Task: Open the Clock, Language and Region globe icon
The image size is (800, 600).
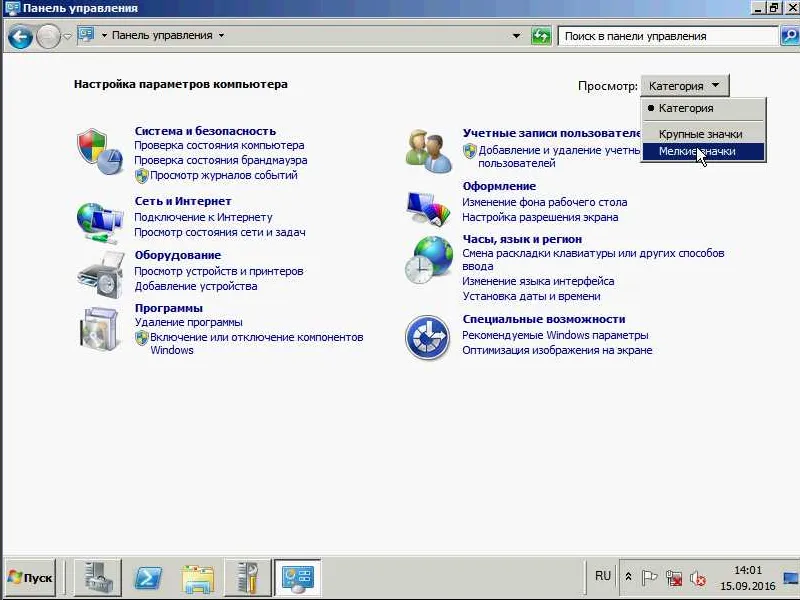Action: click(x=429, y=261)
